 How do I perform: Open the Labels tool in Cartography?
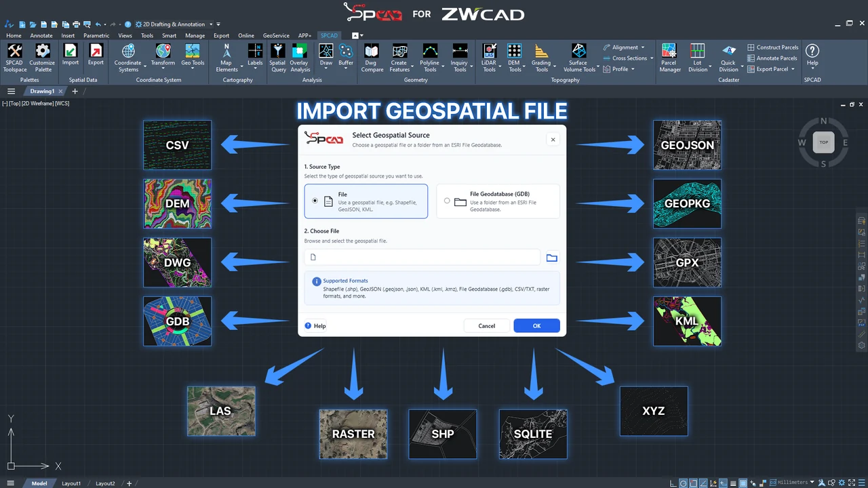click(255, 56)
